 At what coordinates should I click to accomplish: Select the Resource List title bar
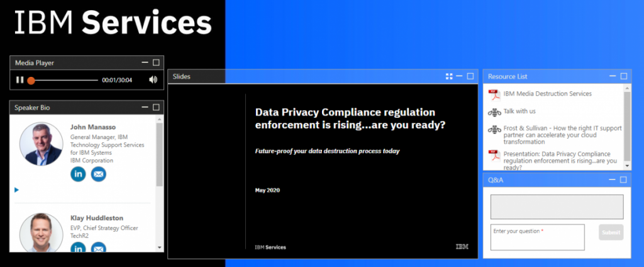[557, 77]
